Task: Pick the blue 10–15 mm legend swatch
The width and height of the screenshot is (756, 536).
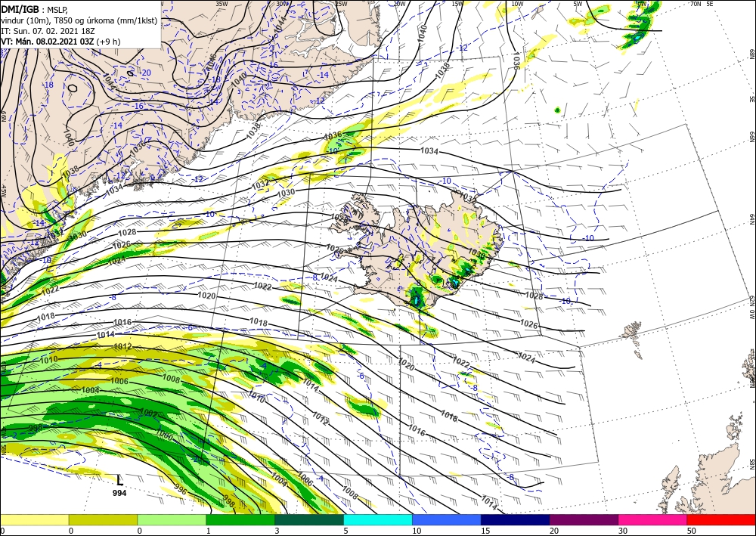Action: click(447, 520)
